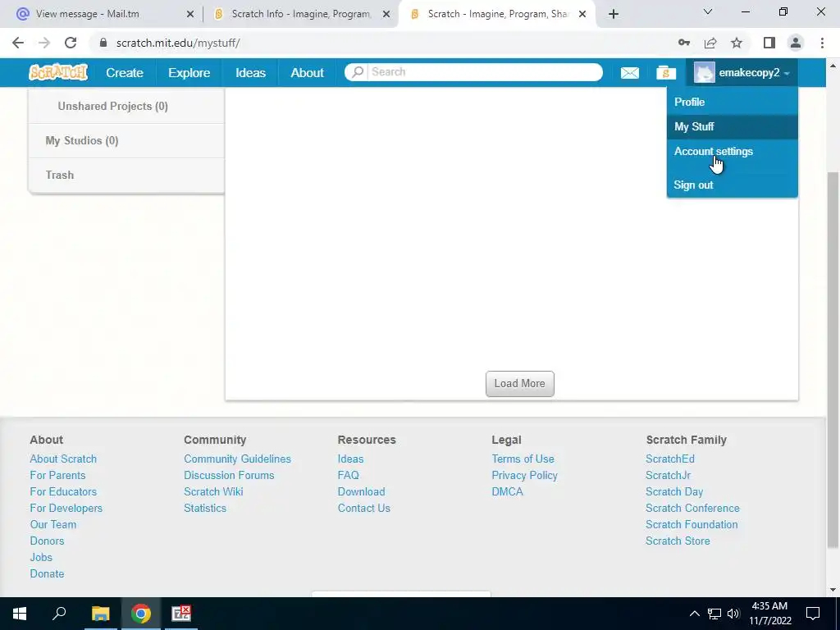Open Ideas in Scratch navbar
Screen dimensions: 840x630
coord(250,72)
